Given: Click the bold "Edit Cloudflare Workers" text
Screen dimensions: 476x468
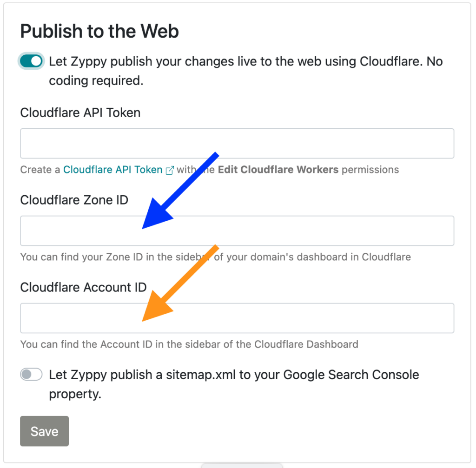Looking at the screenshot, I should 278,170.
